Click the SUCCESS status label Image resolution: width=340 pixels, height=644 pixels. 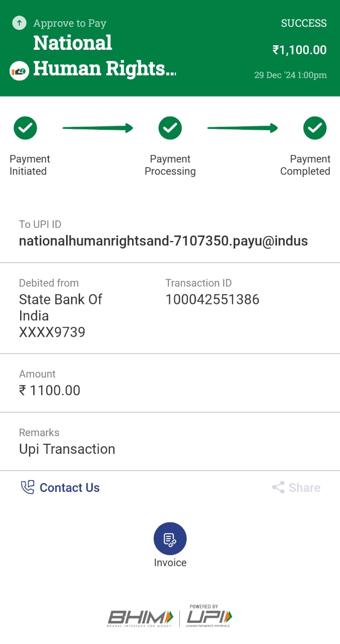(x=304, y=23)
